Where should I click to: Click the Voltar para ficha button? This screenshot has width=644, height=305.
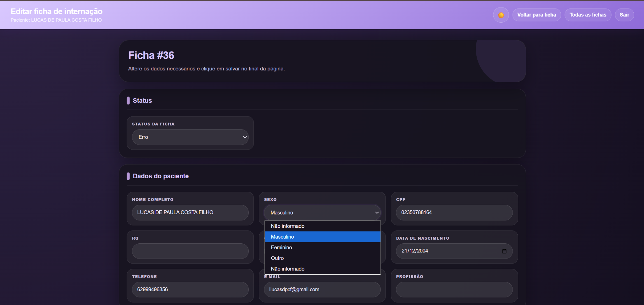(x=536, y=15)
